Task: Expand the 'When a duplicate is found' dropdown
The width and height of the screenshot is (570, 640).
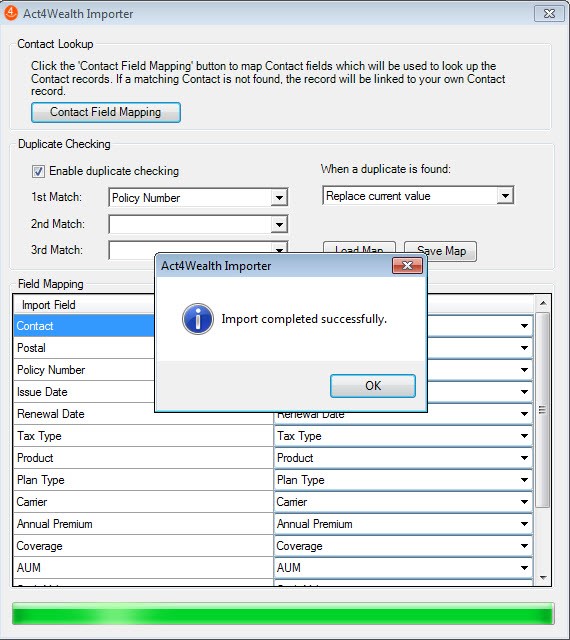Action: [x=505, y=196]
